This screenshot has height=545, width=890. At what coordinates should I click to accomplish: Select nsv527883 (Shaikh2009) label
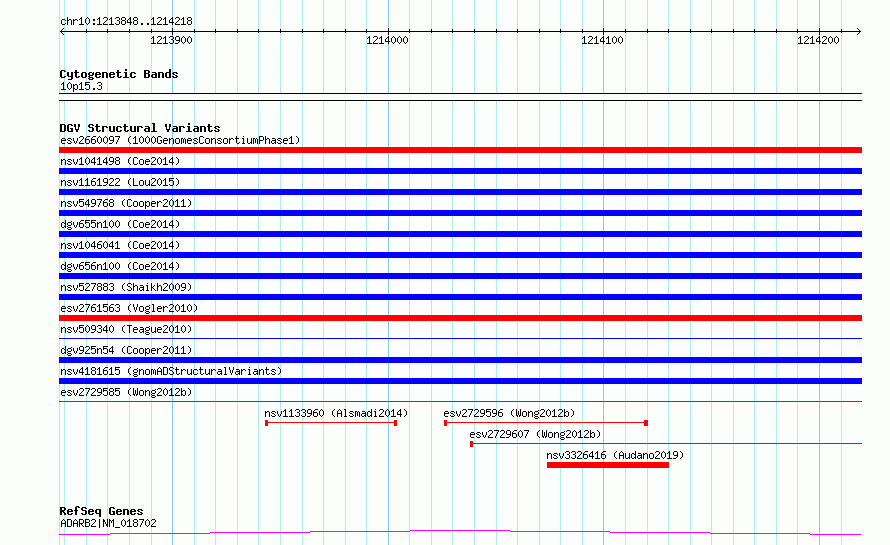point(126,287)
